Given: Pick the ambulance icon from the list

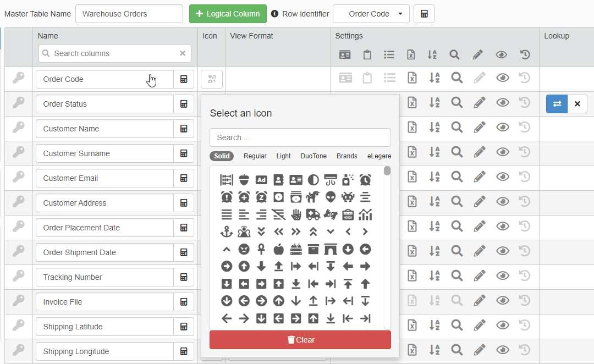Looking at the screenshot, I should coord(313,214).
